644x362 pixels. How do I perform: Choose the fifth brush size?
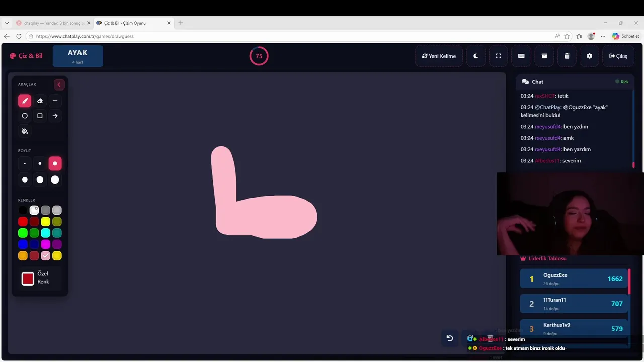[40, 179]
